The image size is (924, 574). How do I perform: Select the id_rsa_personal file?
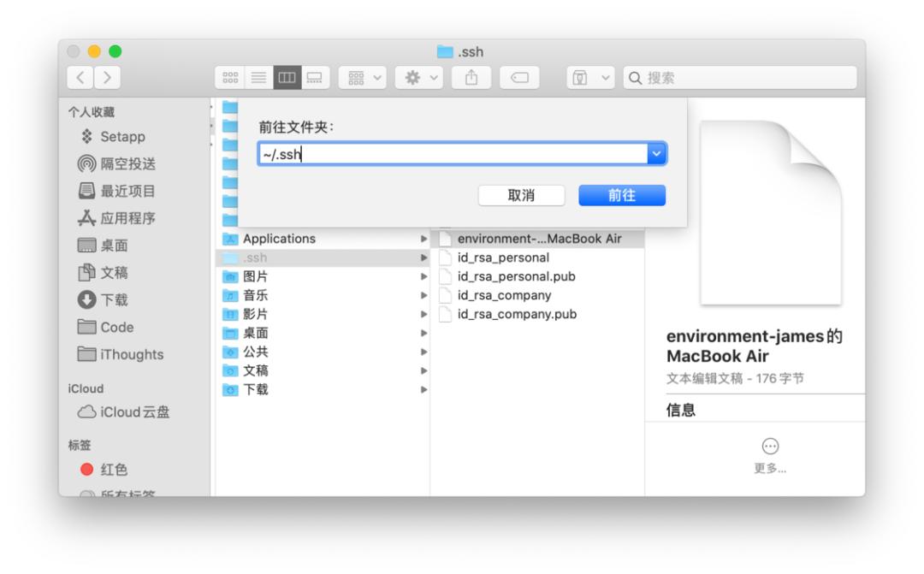[538, 257]
